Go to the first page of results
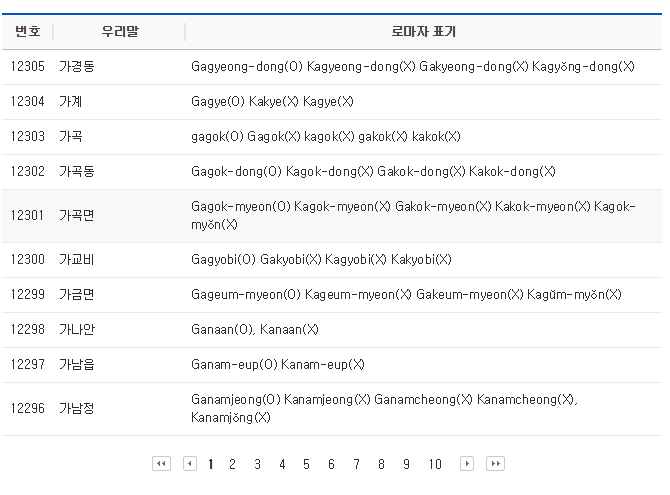Screen dimensions: 670x495 pyautogui.click(x=161, y=464)
